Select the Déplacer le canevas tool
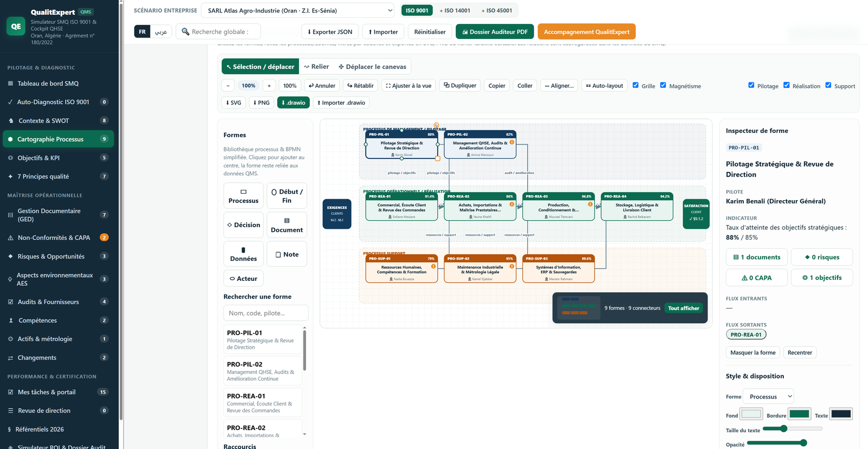This screenshot has height=449, width=868. (372, 67)
